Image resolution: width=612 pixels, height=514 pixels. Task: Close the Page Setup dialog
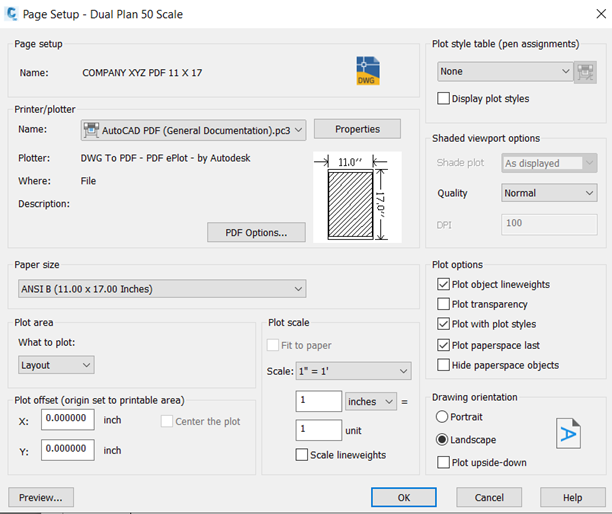(601, 14)
